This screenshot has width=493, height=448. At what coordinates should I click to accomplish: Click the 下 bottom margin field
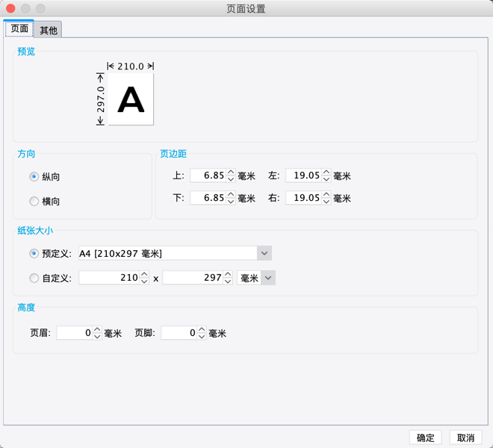(208, 198)
